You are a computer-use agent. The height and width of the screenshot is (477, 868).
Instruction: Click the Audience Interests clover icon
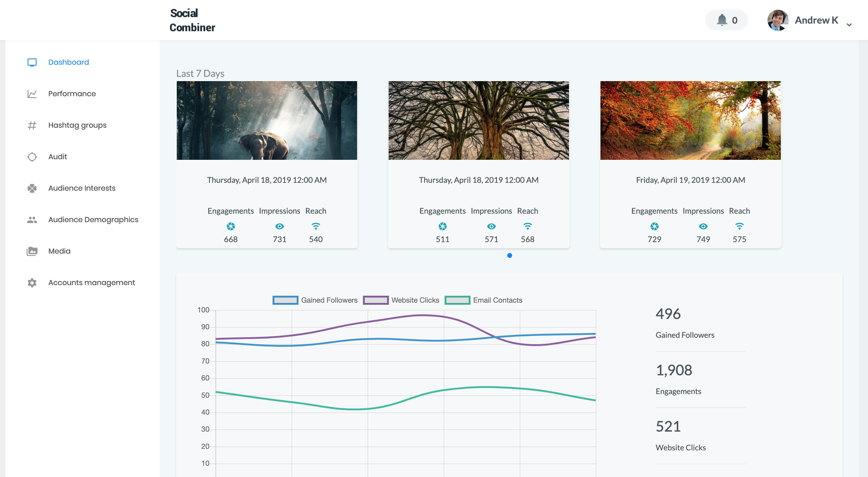[x=32, y=188]
